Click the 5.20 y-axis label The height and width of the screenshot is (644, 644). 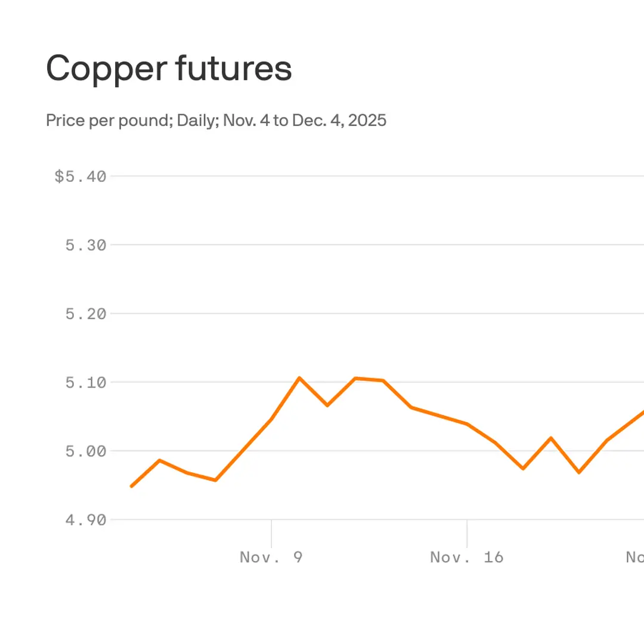(85, 314)
